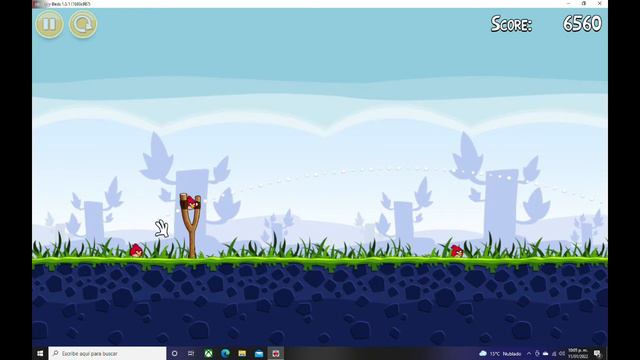Click the red bird waiting left of slingshot
Screen dimensions: 640x360
point(136,250)
